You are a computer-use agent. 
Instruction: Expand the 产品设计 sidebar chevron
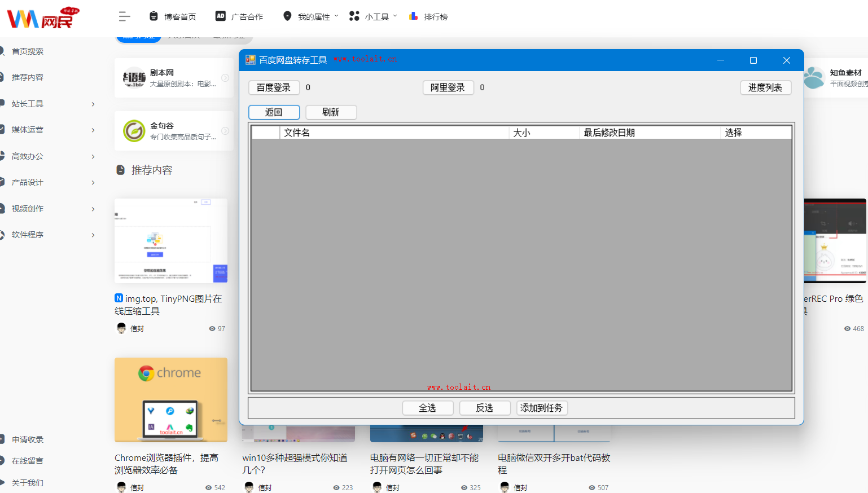tap(93, 183)
